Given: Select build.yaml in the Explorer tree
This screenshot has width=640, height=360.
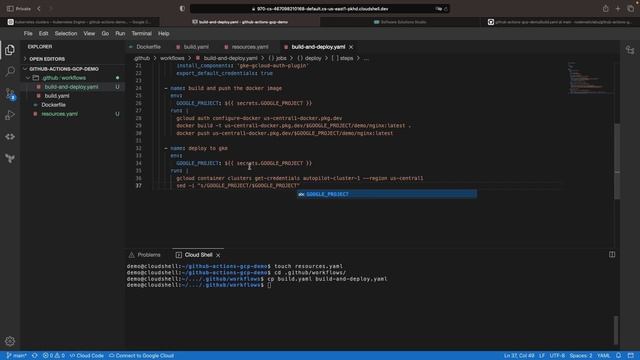Looking at the screenshot, I should tap(57, 96).
